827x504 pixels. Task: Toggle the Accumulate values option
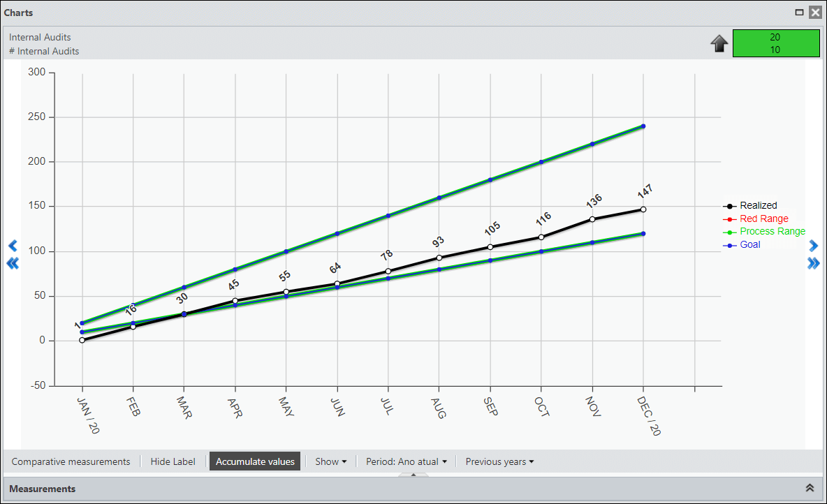(x=255, y=461)
